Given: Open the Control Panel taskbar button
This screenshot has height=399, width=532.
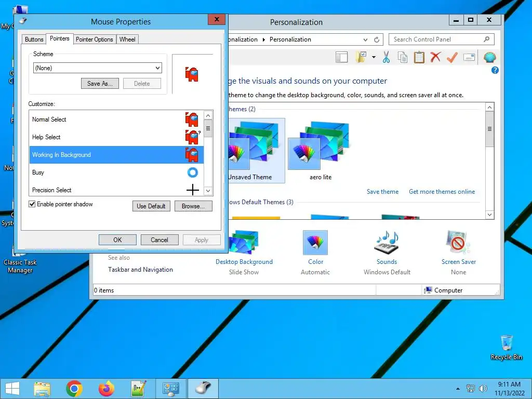Looking at the screenshot, I should coord(170,389).
